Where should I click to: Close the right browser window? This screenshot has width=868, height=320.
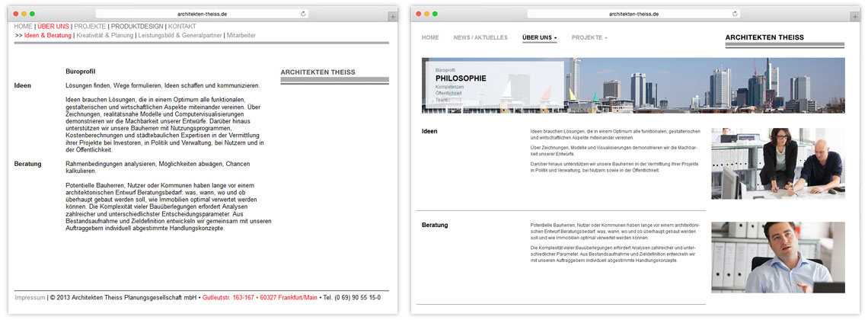click(419, 14)
